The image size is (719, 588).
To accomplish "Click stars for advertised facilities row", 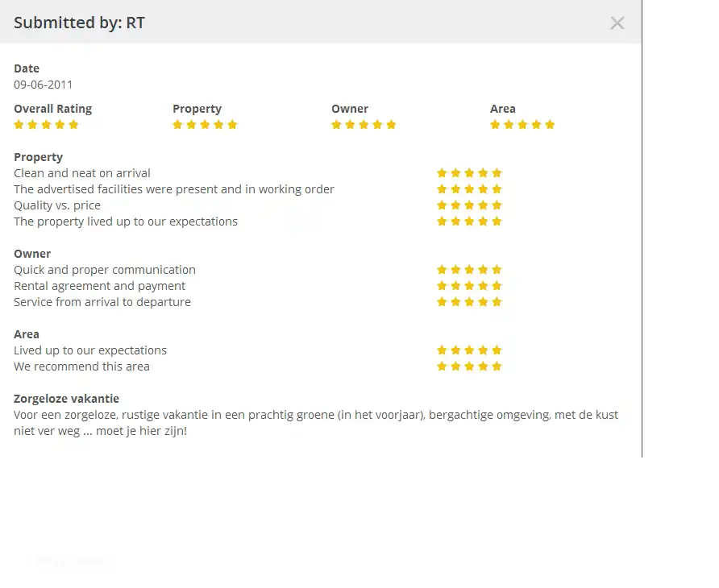I will point(469,189).
